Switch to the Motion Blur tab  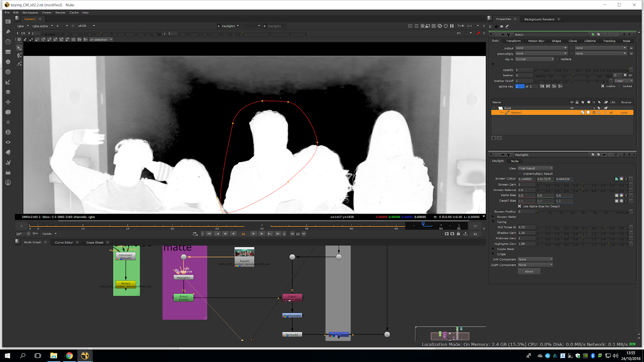pyautogui.click(x=536, y=41)
